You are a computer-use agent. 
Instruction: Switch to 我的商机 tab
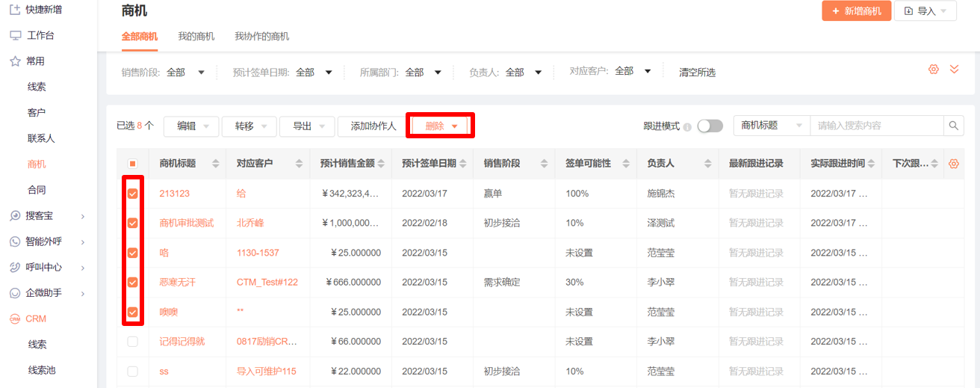pyautogui.click(x=196, y=37)
